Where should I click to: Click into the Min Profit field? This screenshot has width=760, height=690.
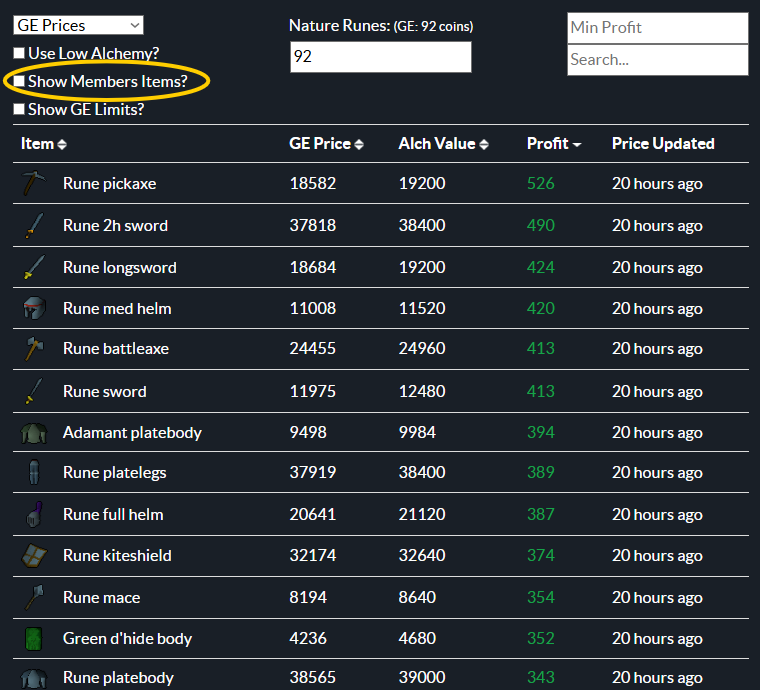[x=658, y=28]
